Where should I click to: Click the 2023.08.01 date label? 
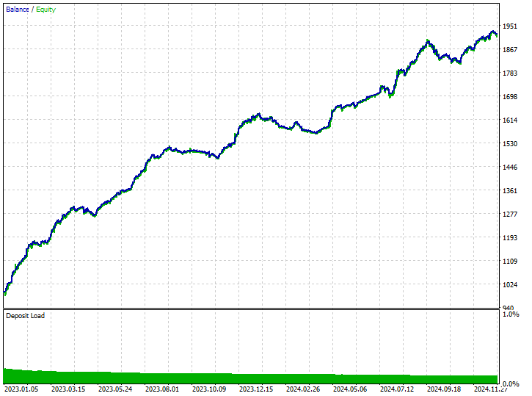(x=162, y=389)
